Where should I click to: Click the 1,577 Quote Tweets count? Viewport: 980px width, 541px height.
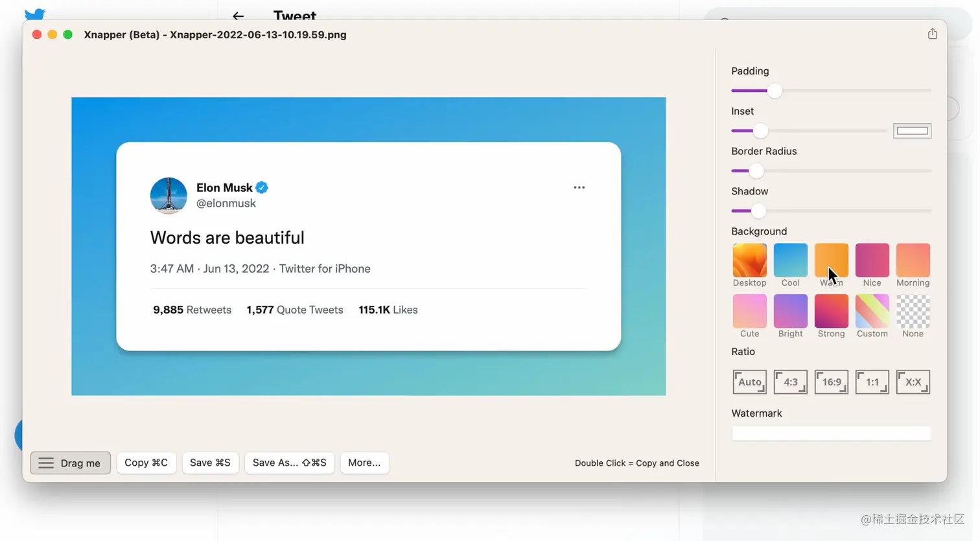point(295,310)
